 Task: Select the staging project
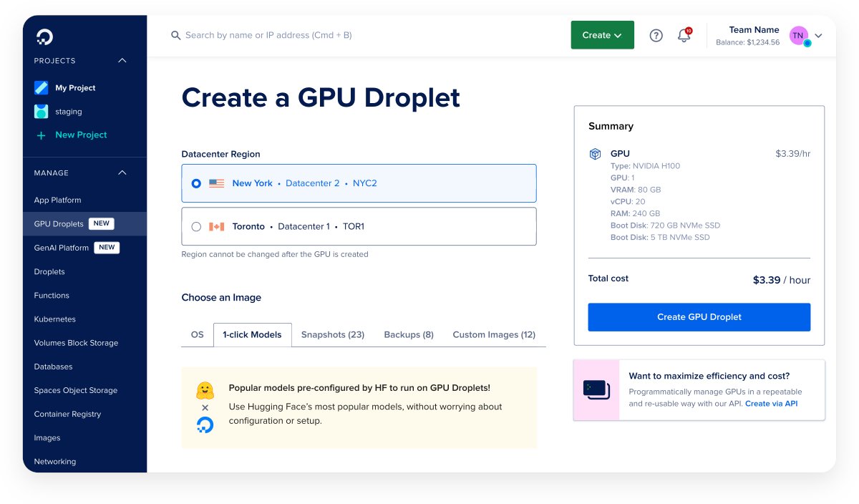tap(69, 112)
